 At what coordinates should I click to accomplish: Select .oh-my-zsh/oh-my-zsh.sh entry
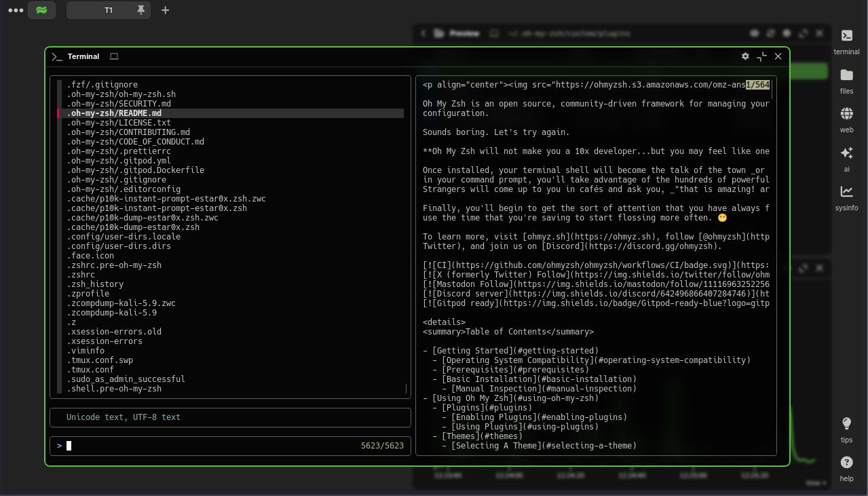coord(121,94)
